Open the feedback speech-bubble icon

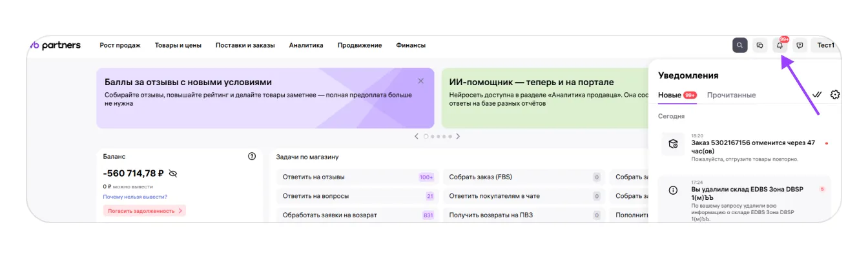[x=800, y=45]
